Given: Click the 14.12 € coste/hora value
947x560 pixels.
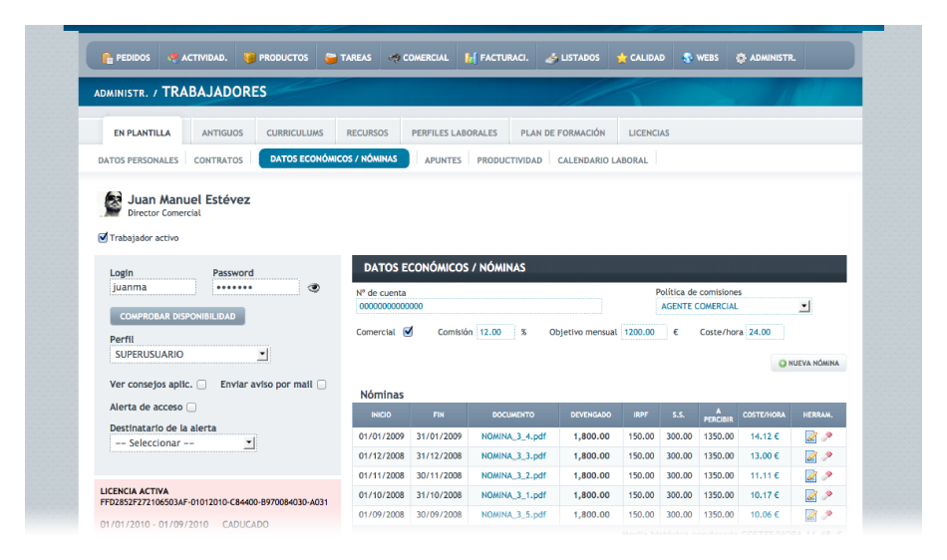Looking at the screenshot, I should click(765, 436).
